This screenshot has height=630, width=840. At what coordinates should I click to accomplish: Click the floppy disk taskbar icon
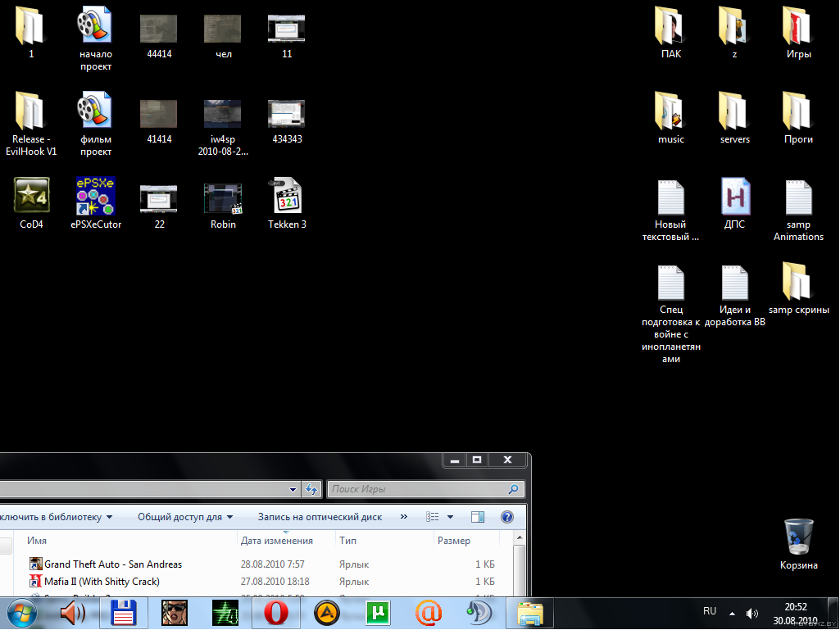click(x=124, y=613)
